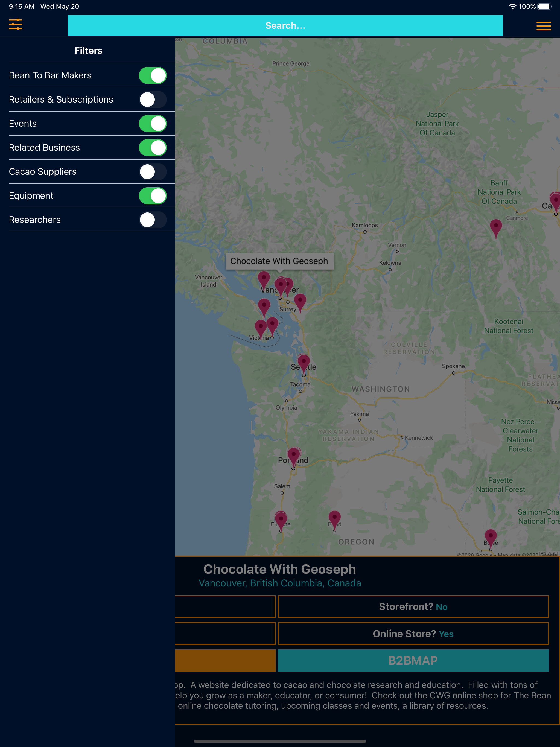This screenshot has width=560, height=747.
Task: Toggle off the Equipment filter
Action: pyautogui.click(x=153, y=196)
